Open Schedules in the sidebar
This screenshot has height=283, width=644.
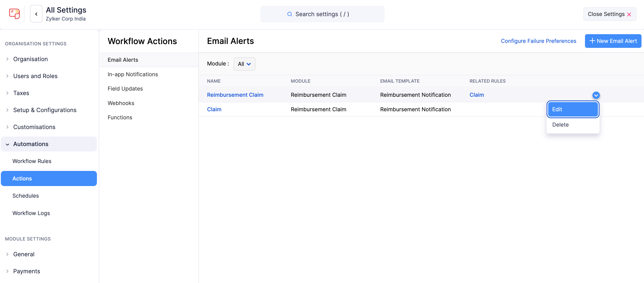(x=49, y=196)
